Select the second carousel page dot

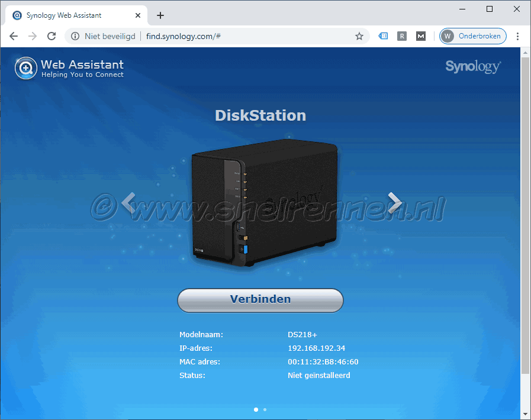[265, 409]
